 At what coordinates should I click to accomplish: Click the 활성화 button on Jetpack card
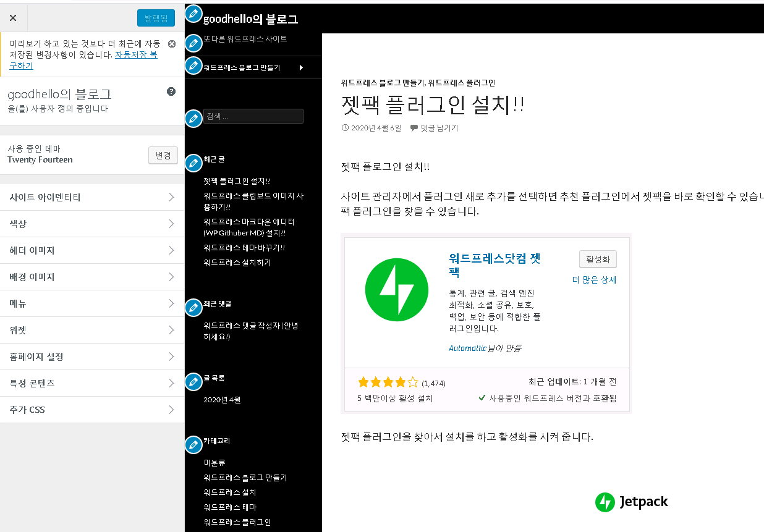tap(598, 259)
